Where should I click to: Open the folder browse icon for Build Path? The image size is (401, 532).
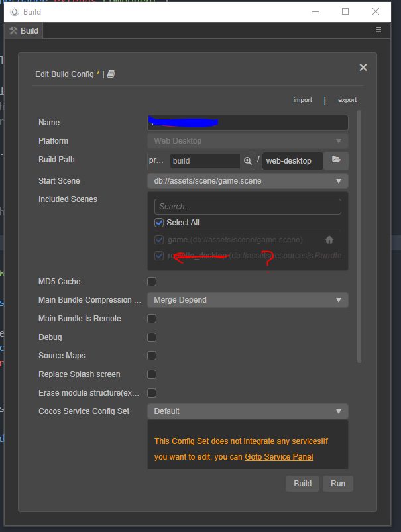(x=336, y=160)
